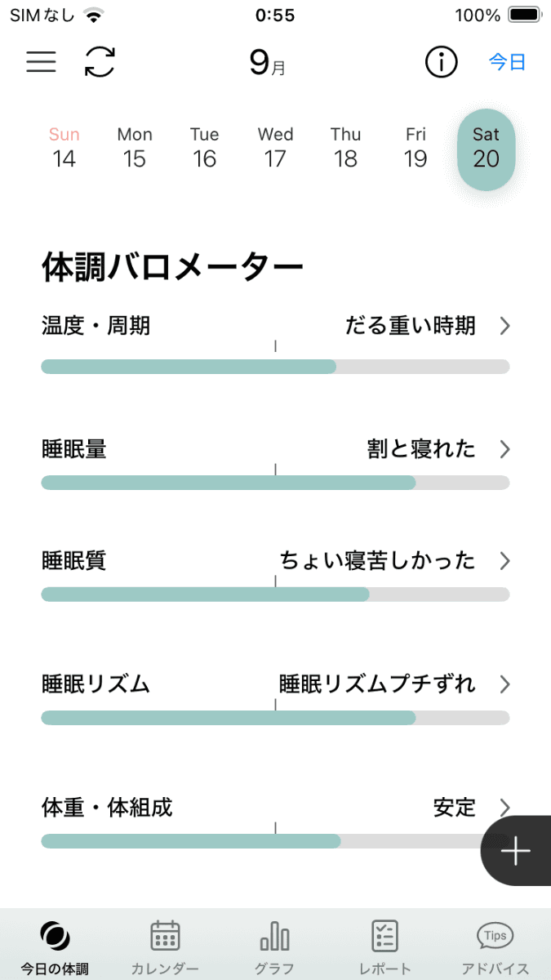Tap the Tips アドバイス icon

(x=493, y=936)
